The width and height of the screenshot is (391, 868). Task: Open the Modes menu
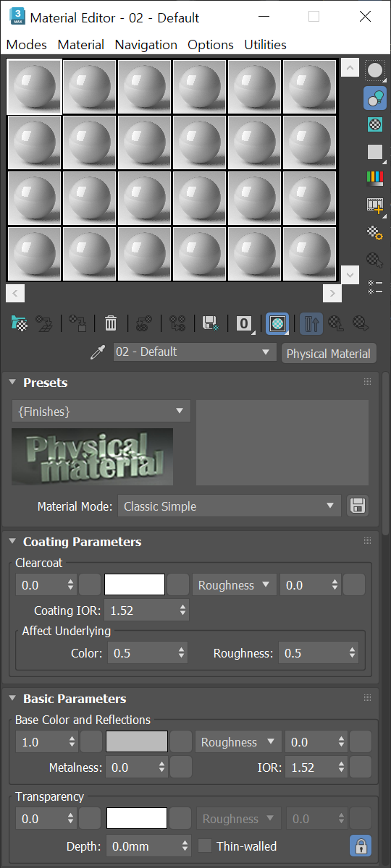click(x=27, y=45)
